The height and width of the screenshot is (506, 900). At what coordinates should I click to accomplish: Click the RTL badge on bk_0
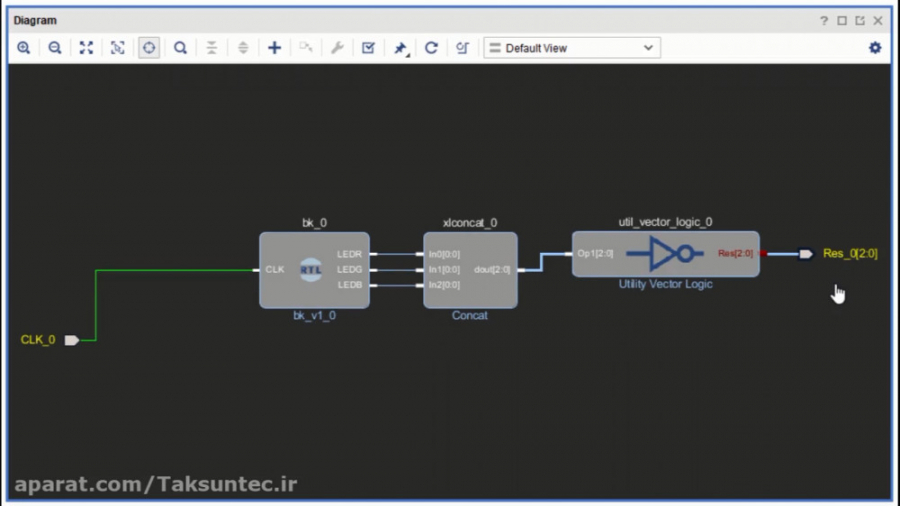coord(311,270)
